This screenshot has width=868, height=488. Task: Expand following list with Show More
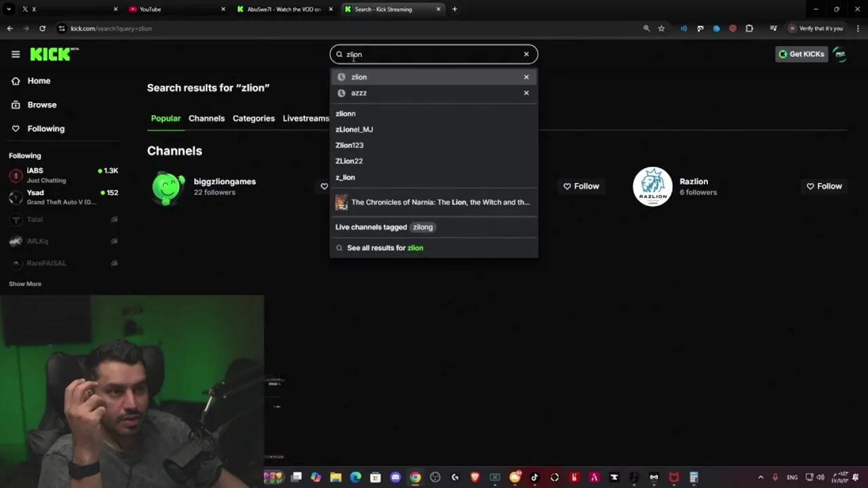(25, 284)
